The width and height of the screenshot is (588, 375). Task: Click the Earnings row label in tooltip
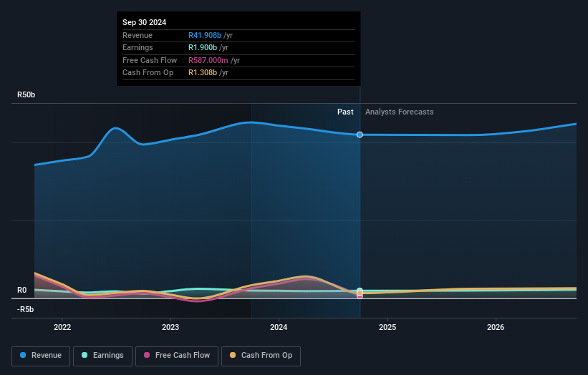coord(138,47)
